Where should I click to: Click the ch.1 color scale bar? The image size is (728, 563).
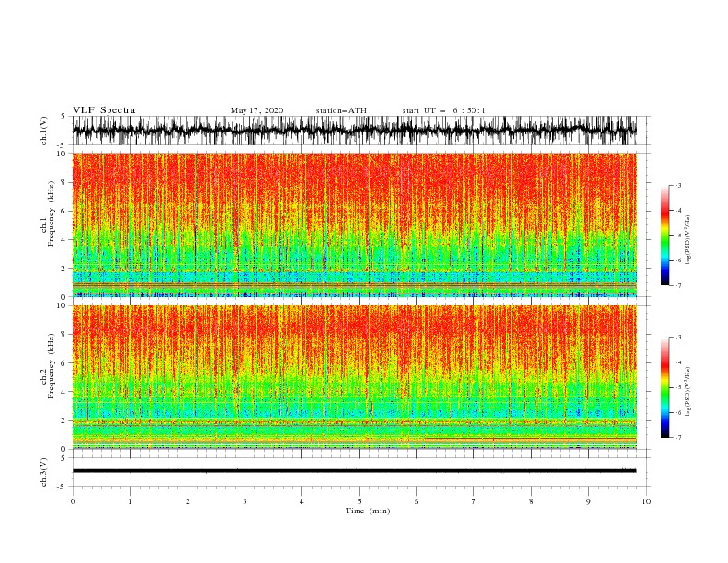(665, 235)
